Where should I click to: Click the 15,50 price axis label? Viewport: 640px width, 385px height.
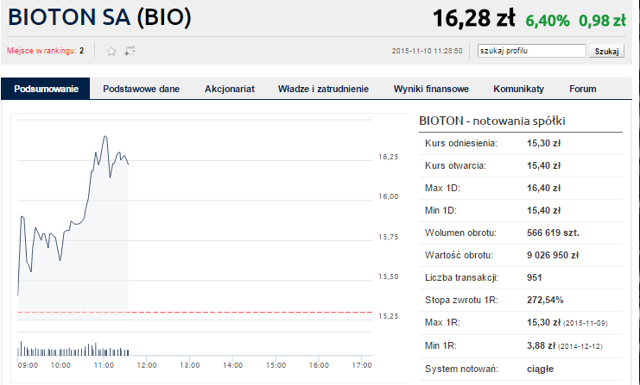click(x=388, y=277)
